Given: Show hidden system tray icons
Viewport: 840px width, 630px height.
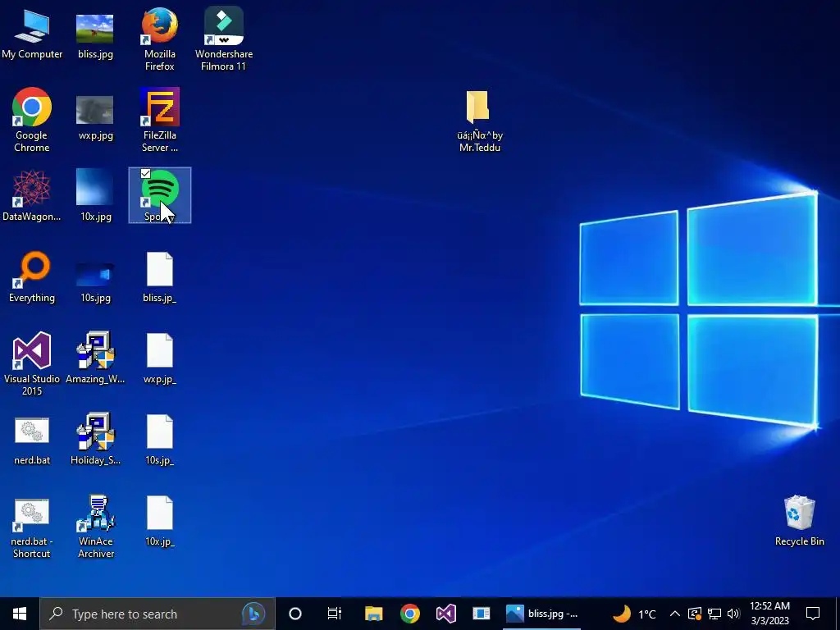Looking at the screenshot, I should point(675,614).
